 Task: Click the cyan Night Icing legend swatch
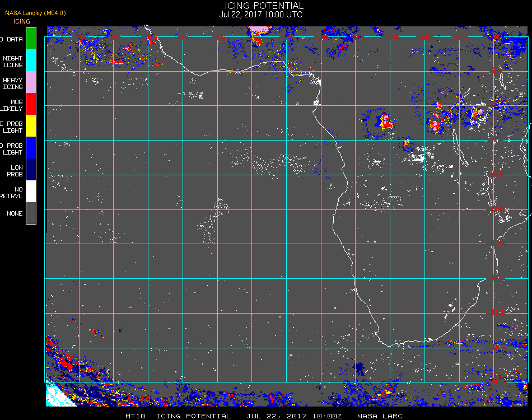tap(31, 60)
